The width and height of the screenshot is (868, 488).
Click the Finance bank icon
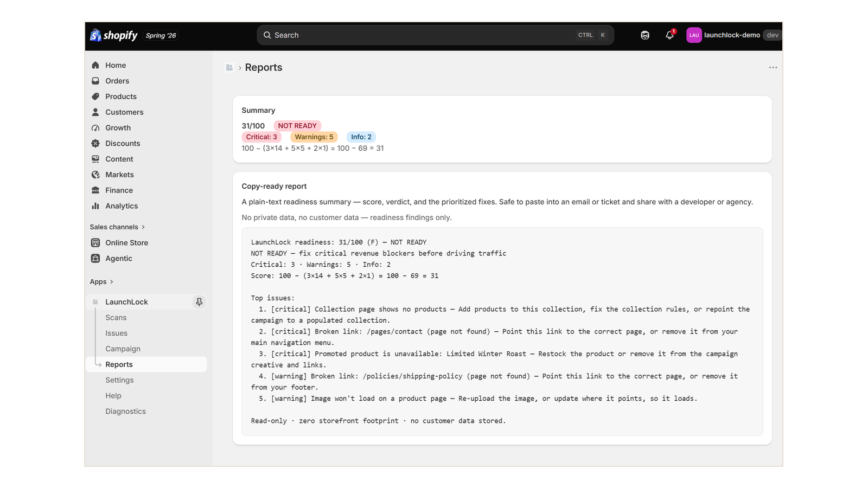point(95,190)
